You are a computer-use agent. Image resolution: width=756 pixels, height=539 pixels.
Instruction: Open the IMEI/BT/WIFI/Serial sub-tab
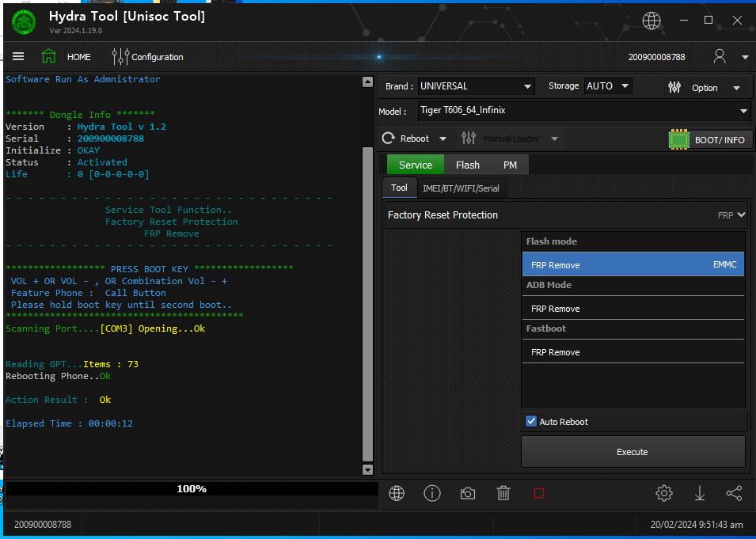point(461,188)
